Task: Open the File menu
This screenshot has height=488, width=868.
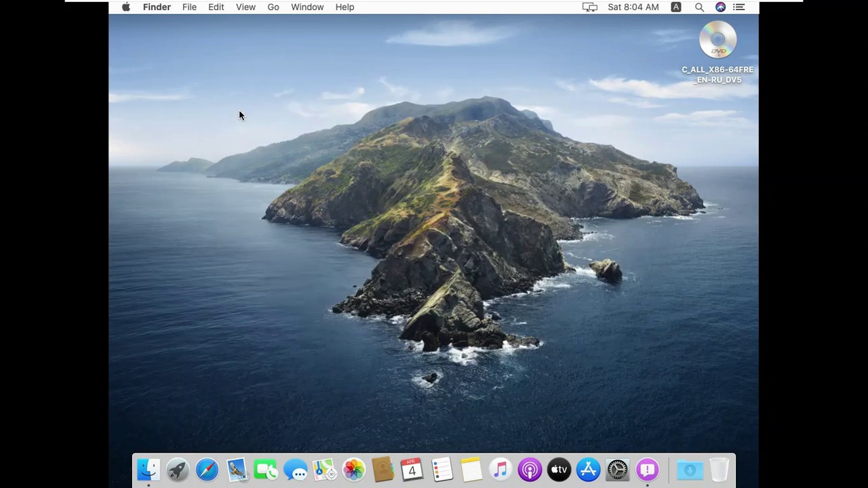Action: (x=189, y=7)
